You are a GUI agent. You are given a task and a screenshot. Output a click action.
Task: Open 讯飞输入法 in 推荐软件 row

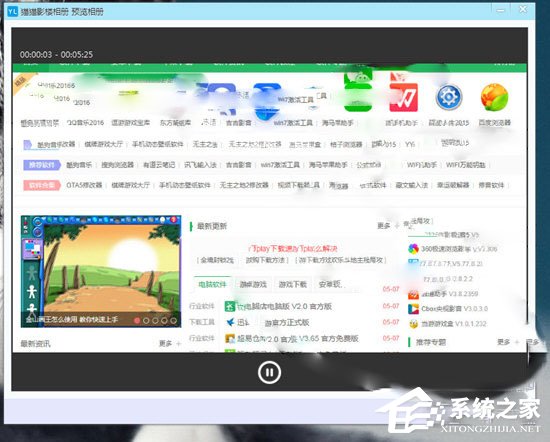pos(200,165)
